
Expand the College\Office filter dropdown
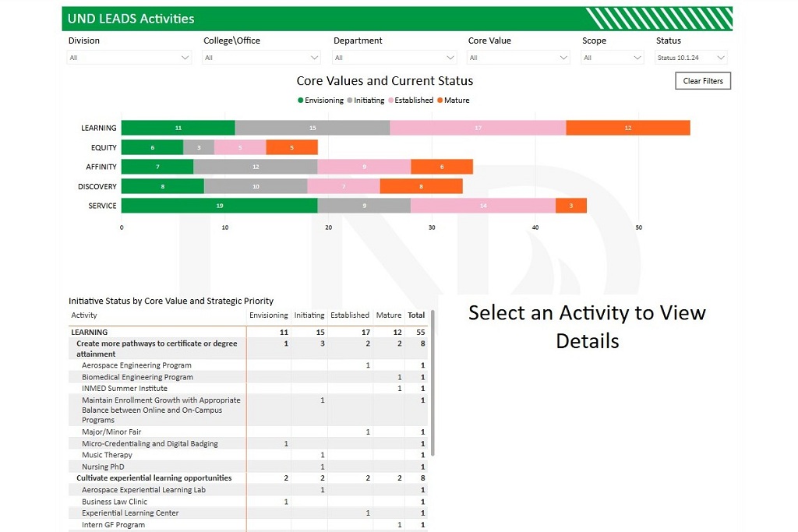click(261, 57)
